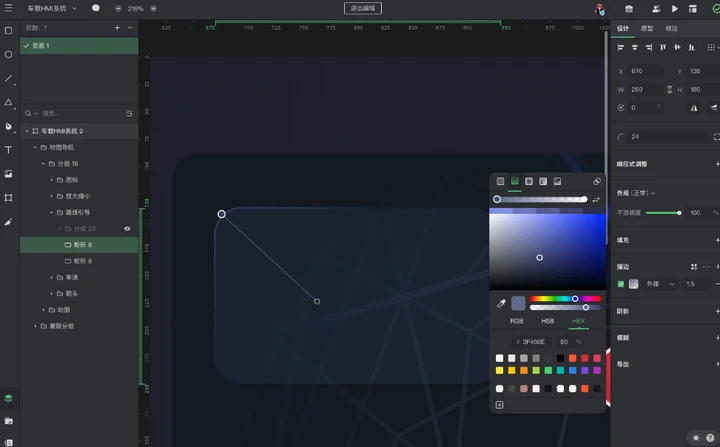Select angular gradient fill type
Screen dimensions: 720x447
coord(543,181)
